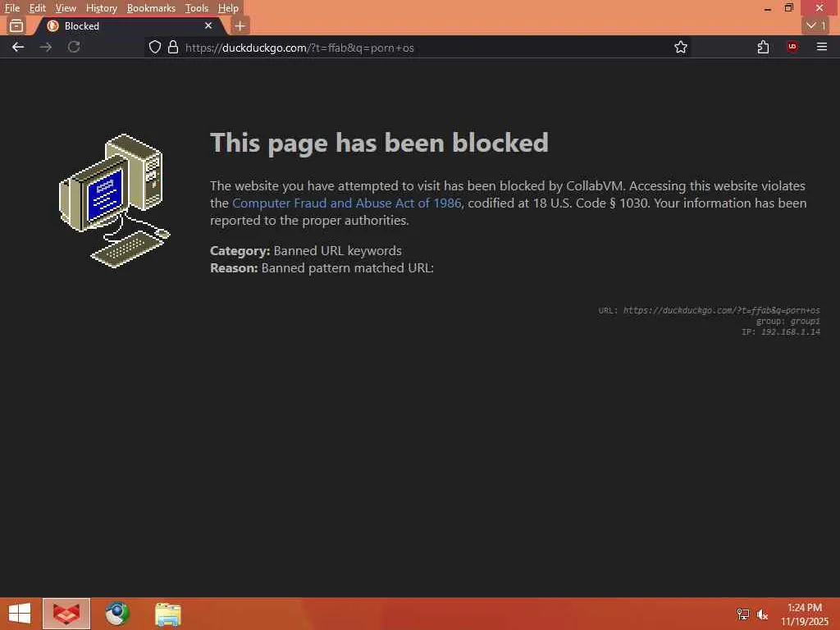
Task: Follow the Computer Fraud and Abuse Act link
Action: 347,203
